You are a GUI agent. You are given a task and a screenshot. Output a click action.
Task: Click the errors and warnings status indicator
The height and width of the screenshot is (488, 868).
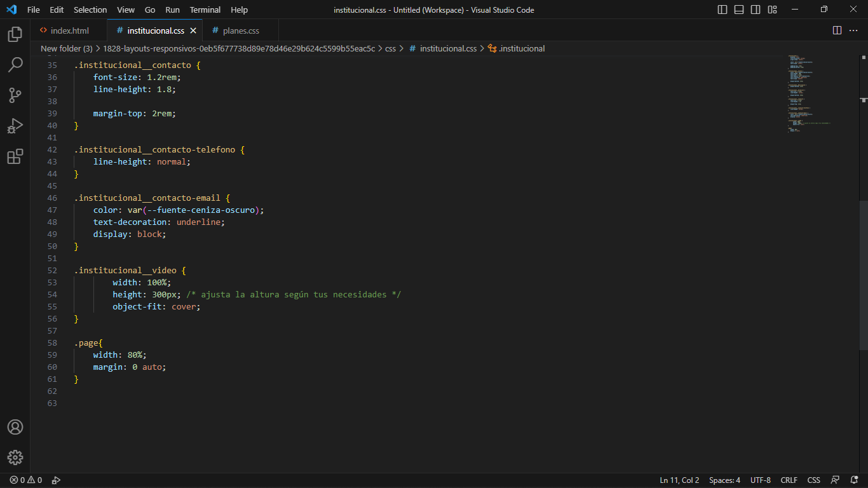[25, 480]
